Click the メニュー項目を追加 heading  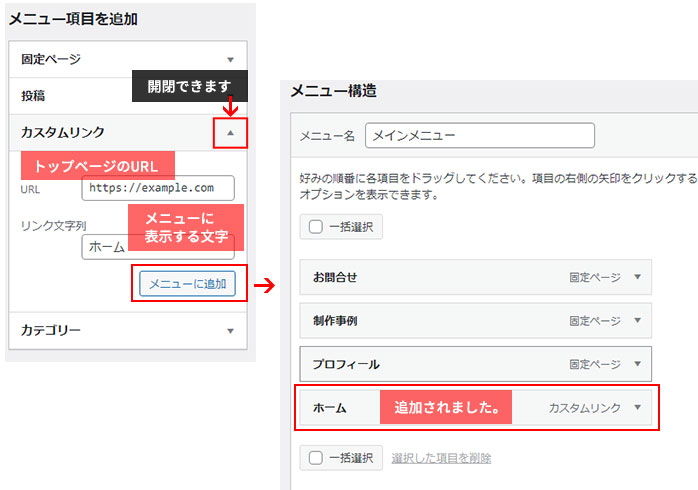tap(73, 19)
